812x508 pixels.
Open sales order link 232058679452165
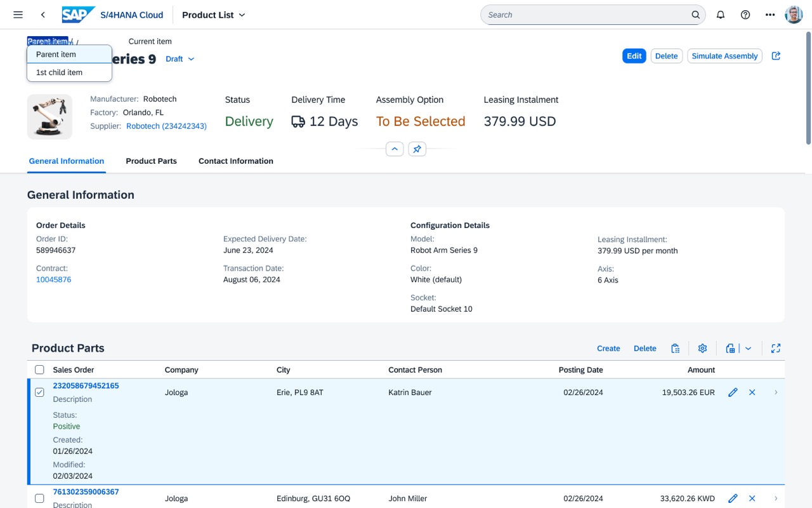tap(86, 385)
